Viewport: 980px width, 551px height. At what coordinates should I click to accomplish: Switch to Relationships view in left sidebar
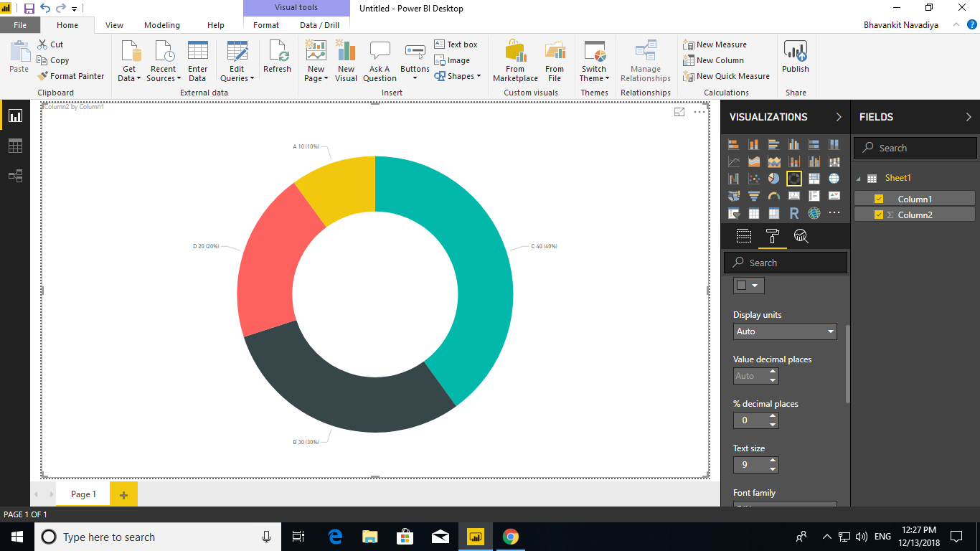pyautogui.click(x=15, y=176)
